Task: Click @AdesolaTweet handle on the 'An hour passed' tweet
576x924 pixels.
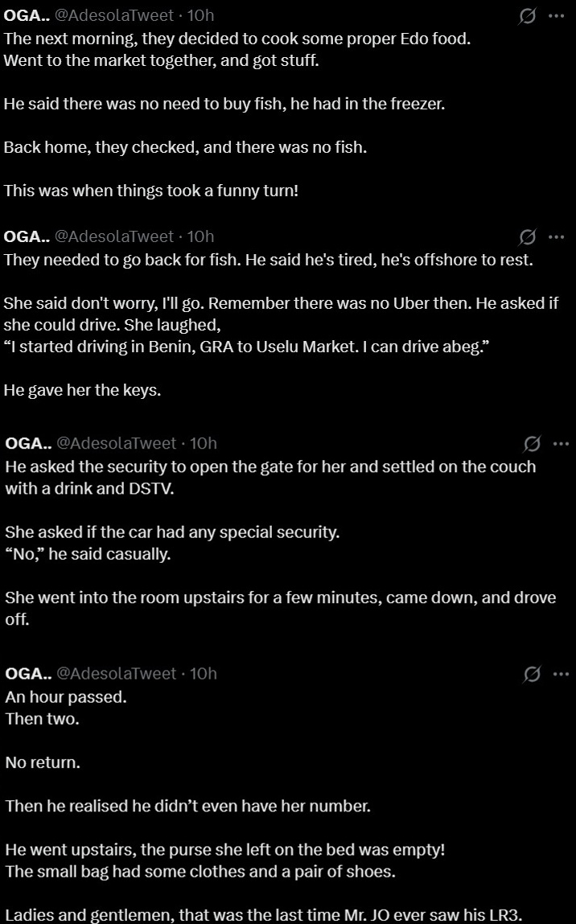Action: pos(116,673)
